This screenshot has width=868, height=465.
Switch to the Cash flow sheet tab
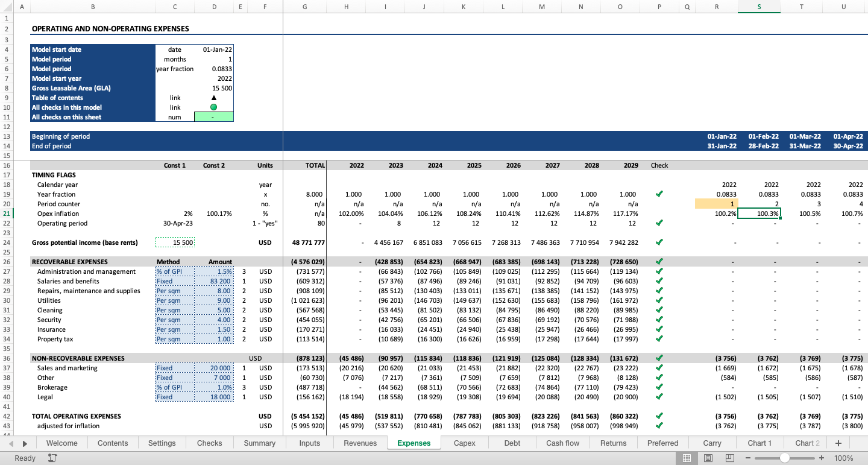tap(562, 443)
